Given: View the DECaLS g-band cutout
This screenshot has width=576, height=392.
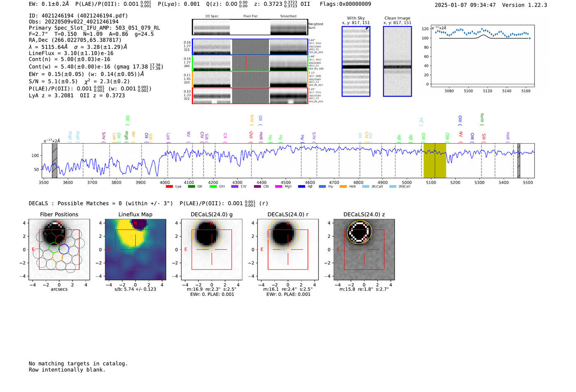Looking at the screenshot, I should (212, 249).
